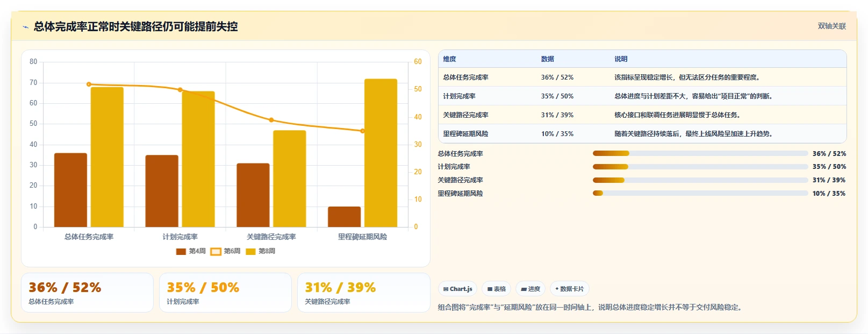
Task: Select the 数据卡片 tag chip
Action: tap(570, 289)
